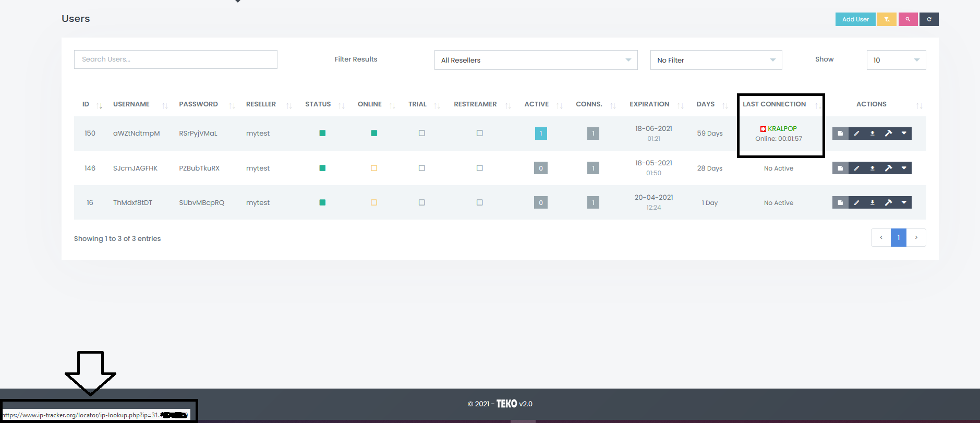The height and width of the screenshot is (423, 980).
Task: Click the Add User button
Action: (855, 19)
